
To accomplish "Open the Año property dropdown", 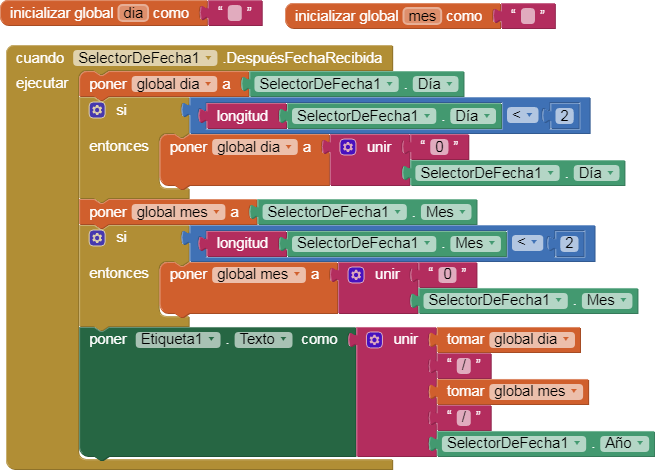I will [x=640, y=443].
